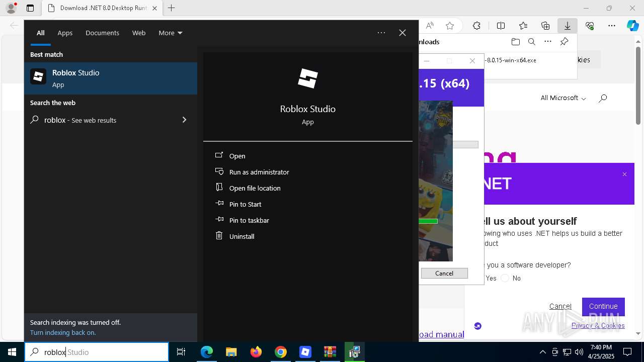Open more options in Downloads panel
Viewport: 644px width, 362px height.
pos(548,42)
